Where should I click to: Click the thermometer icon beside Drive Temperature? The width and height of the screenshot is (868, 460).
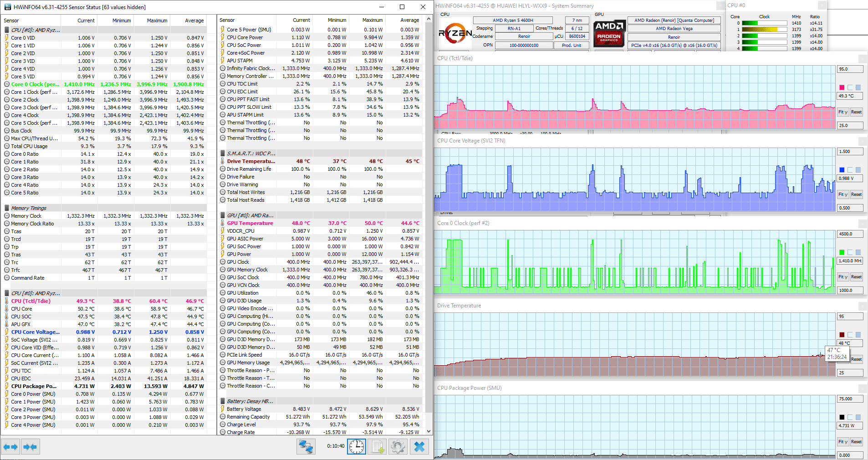pos(223,161)
